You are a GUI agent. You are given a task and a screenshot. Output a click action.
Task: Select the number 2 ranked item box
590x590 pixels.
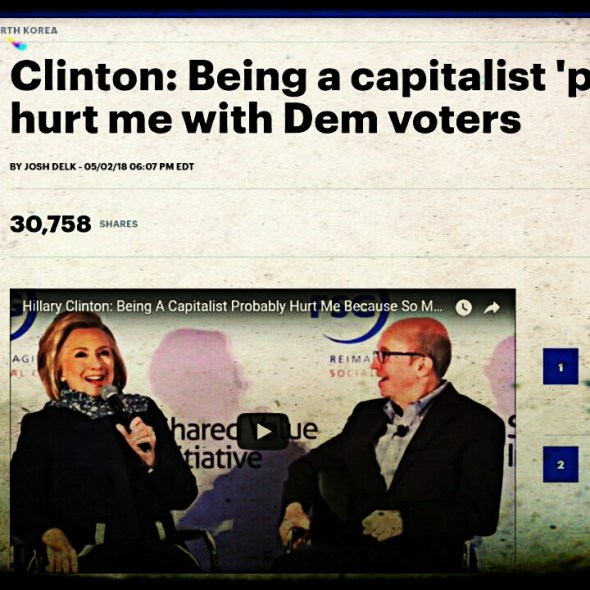tap(561, 464)
